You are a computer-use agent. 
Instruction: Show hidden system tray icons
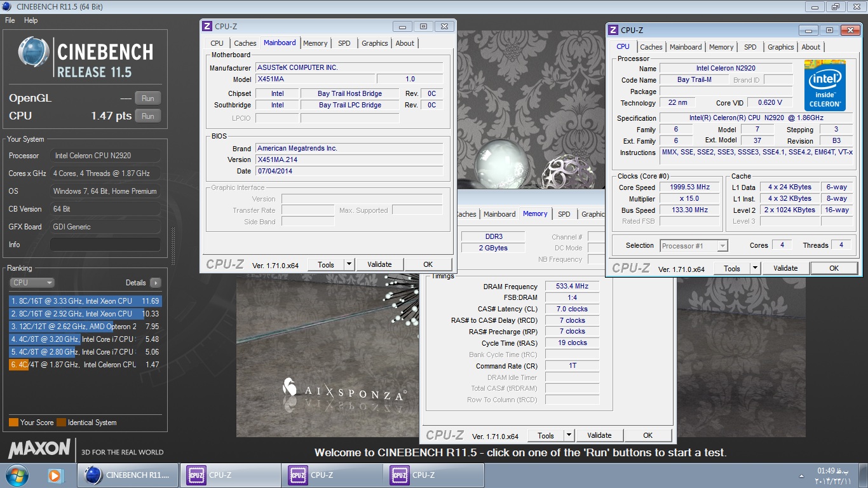coord(801,475)
